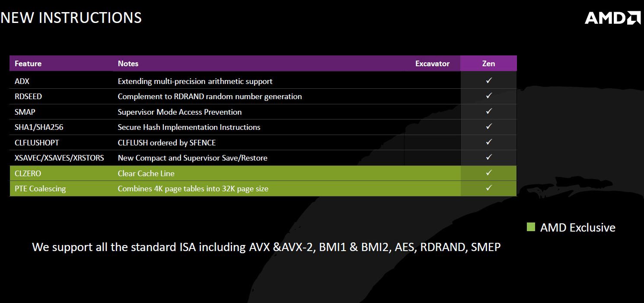Click the NEW INSTRUCTIONS slide title
Viewport: 644px width, 303px height.
(71, 18)
